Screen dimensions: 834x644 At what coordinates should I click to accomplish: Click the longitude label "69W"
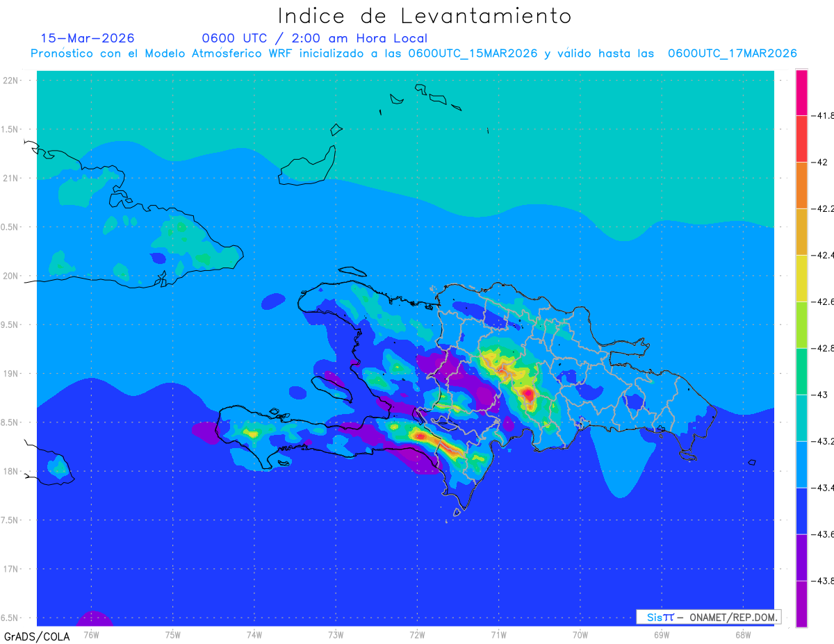[661, 634]
